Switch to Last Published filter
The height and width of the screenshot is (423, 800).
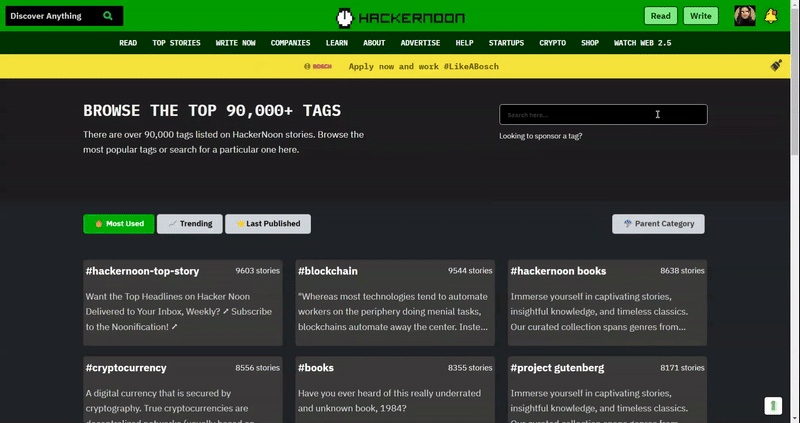pyautogui.click(x=268, y=223)
